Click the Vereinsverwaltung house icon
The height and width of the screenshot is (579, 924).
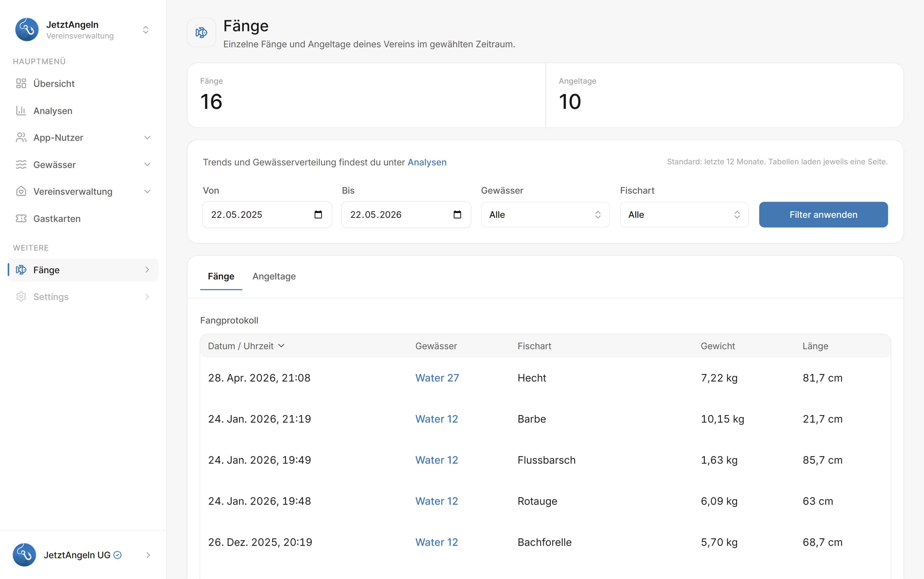(21, 191)
